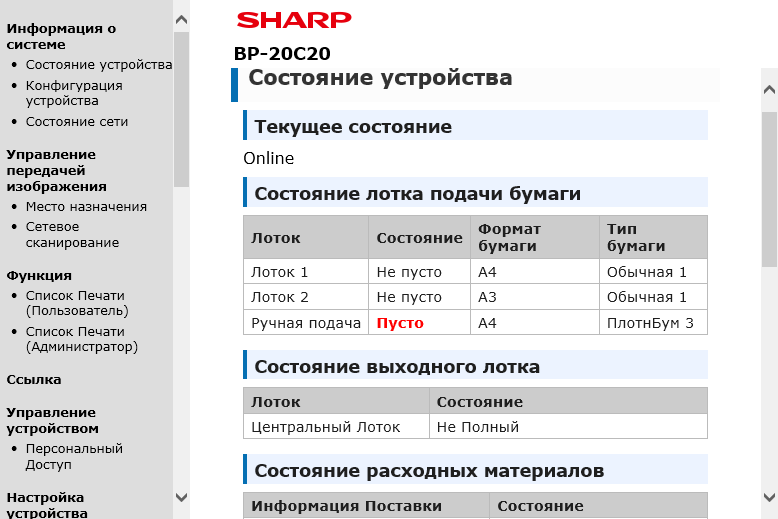Click the Online status text

point(268,158)
